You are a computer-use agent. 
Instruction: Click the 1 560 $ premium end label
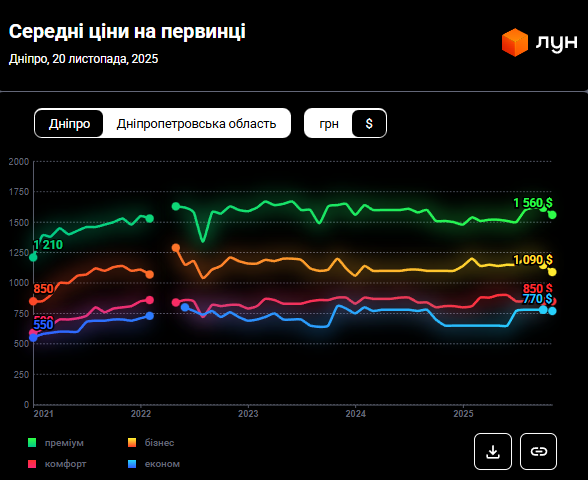coord(532,203)
